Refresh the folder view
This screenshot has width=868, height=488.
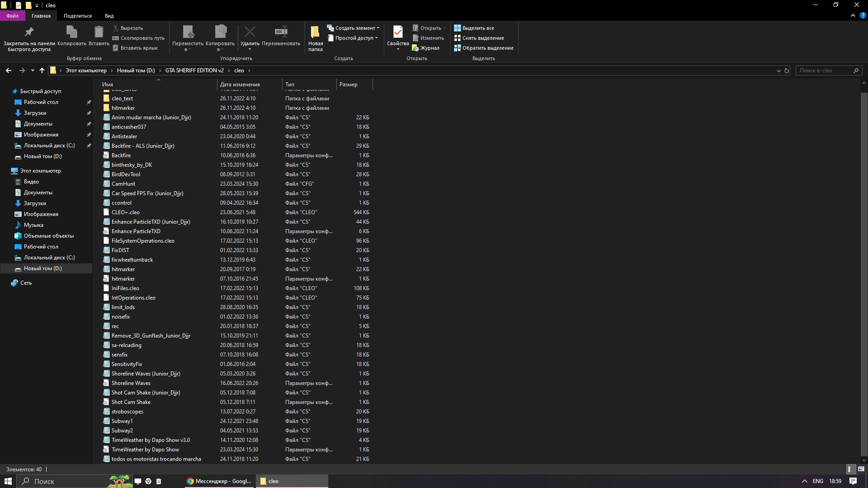point(787,70)
